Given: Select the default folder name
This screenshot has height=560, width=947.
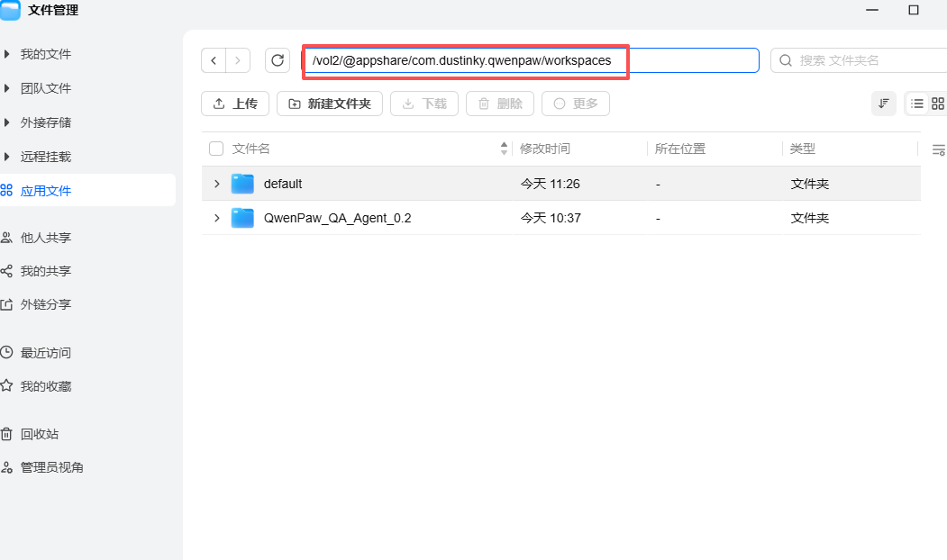Looking at the screenshot, I should (283, 184).
